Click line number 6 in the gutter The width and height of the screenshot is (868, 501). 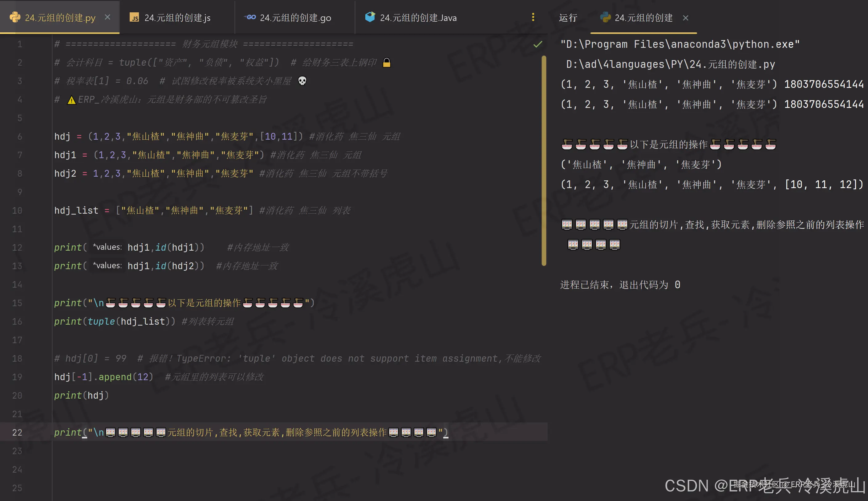tap(20, 137)
